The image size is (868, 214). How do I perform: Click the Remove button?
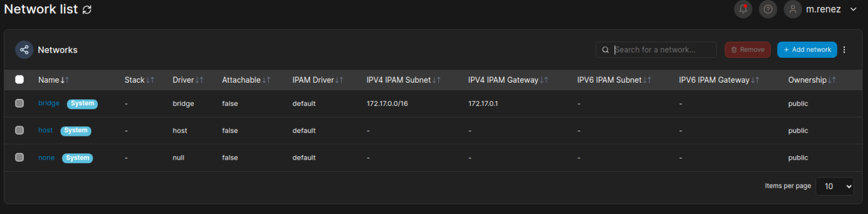tap(748, 50)
